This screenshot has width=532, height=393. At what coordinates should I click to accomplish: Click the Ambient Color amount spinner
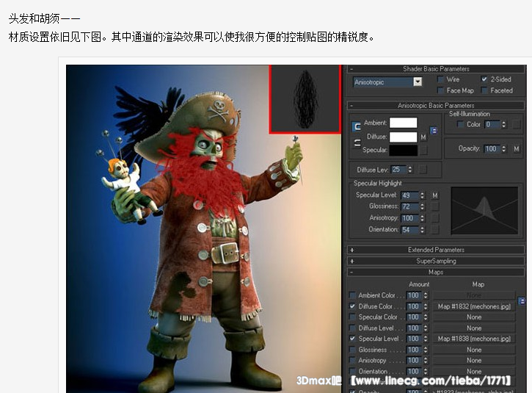(x=426, y=295)
